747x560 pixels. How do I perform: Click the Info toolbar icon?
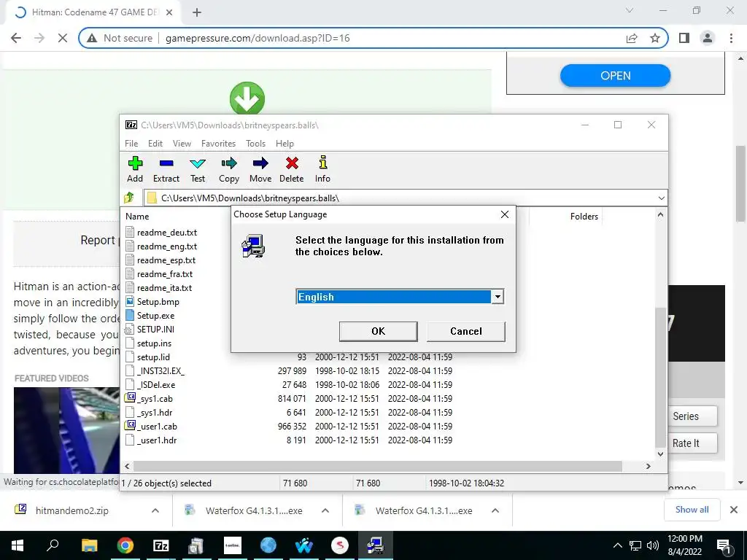tap(322, 169)
